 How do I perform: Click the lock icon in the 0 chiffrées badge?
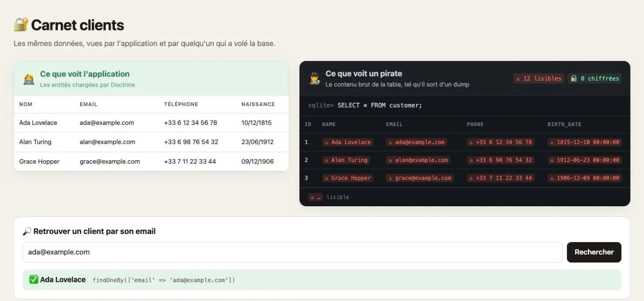pos(574,78)
